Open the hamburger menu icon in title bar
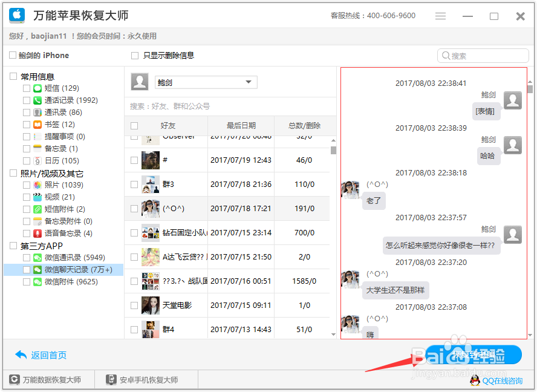The height and width of the screenshot is (392, 537). pos(440,16)
